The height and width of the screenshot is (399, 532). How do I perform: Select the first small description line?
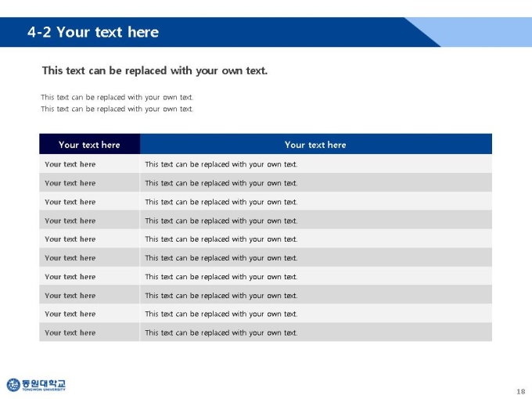pos(117,97)
